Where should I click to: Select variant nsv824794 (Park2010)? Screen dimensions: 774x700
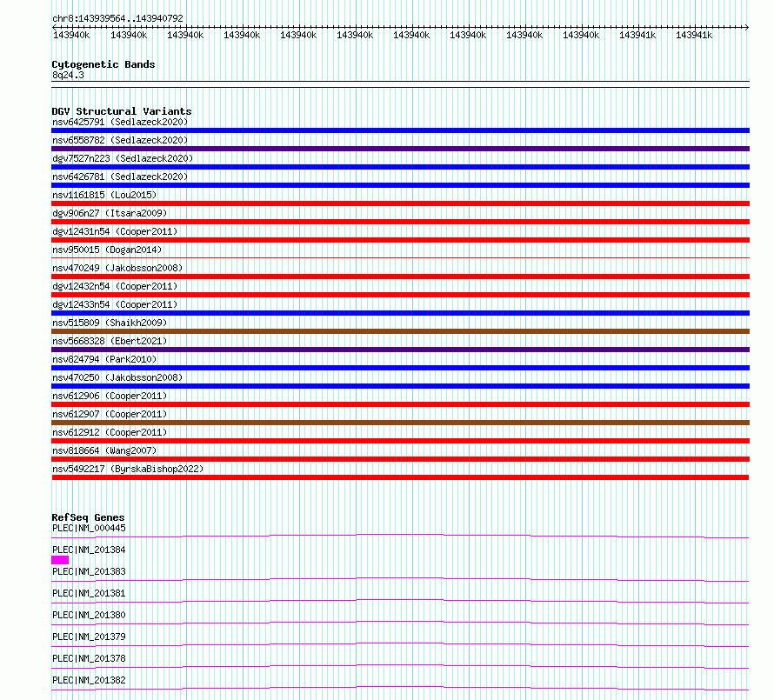click(x=104, y=359)
